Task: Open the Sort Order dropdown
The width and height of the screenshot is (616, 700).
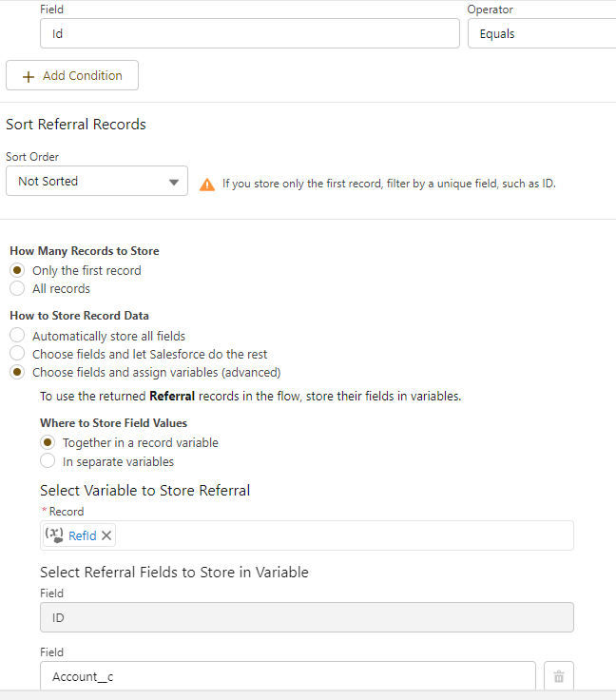Action: pyautogui.click(x=97, y=182)
